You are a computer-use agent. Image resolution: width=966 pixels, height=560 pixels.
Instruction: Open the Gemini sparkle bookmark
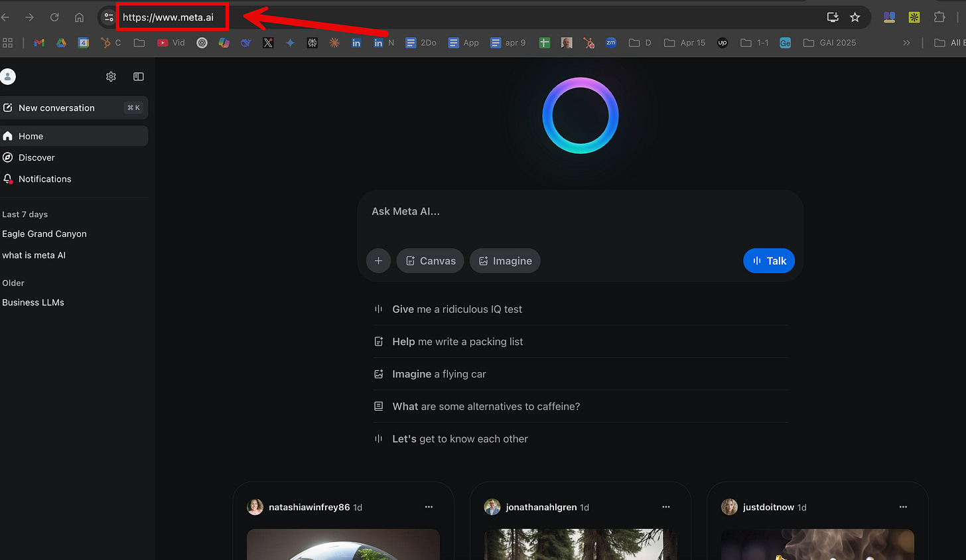290,42
